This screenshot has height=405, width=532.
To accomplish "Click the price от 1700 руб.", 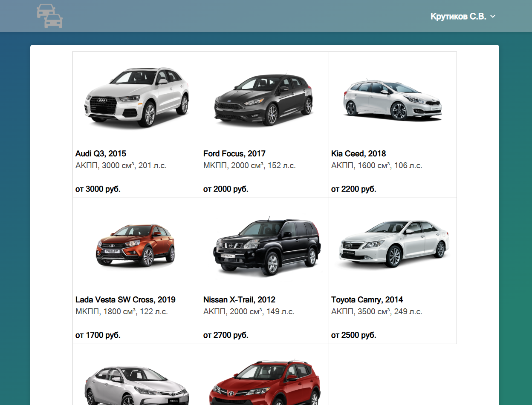I will point(98,335).
